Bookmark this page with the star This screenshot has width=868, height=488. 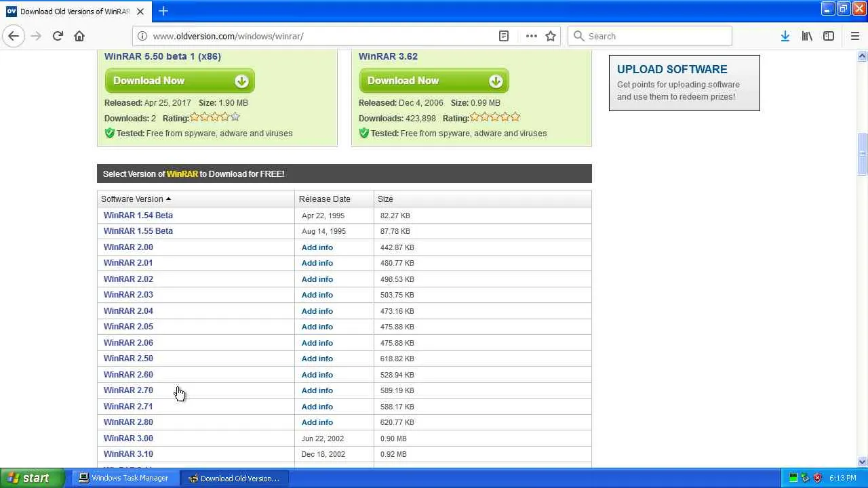[x=551, y=36]
